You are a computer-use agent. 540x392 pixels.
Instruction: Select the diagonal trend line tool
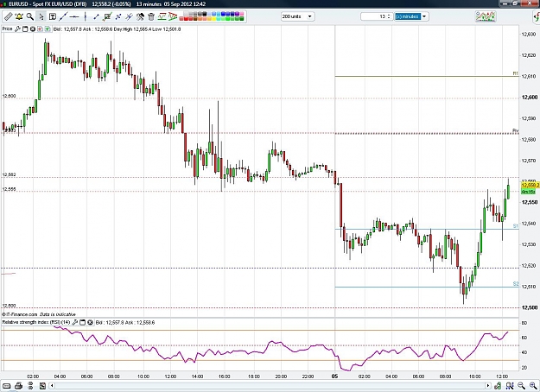pyautogui.click(x=63, y=16)
